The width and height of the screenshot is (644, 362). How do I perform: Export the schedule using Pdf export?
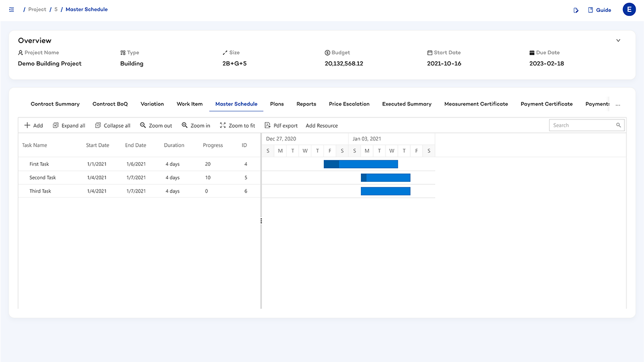281,126
